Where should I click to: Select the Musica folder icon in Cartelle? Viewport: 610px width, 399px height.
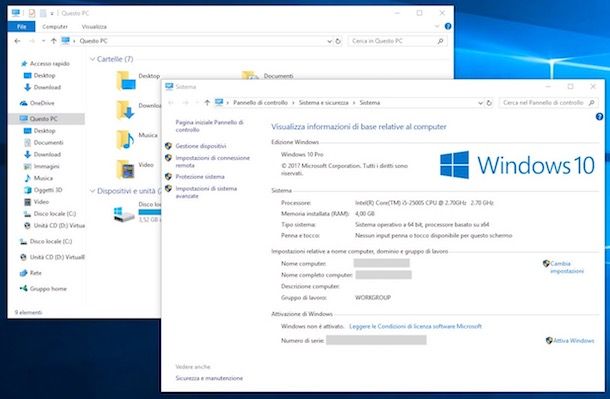[126, 140]
